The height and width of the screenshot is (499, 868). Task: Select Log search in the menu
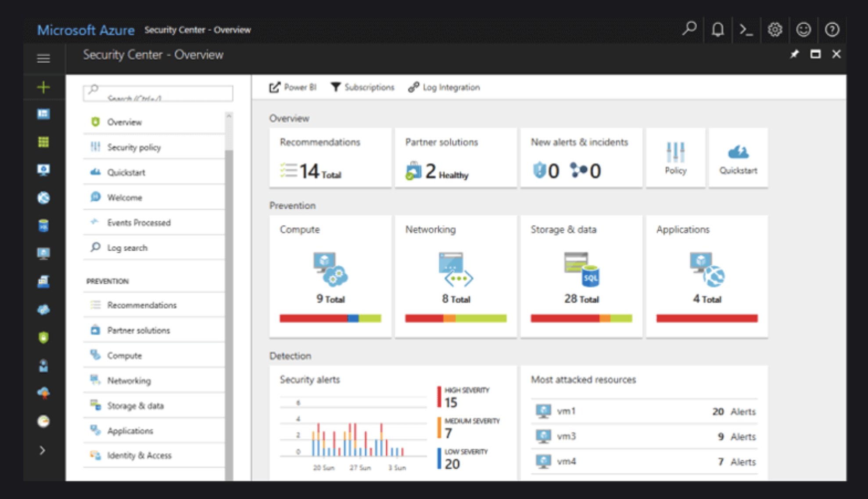click(x=127, y=248)
